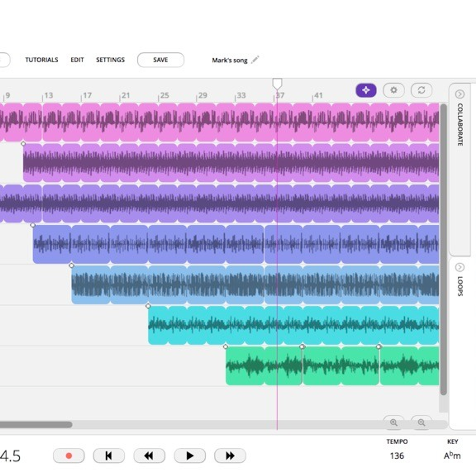The width and height of the screenshot is (476, 476).
Task: Fast-forward the playback
Action: [x=230, y=456]
